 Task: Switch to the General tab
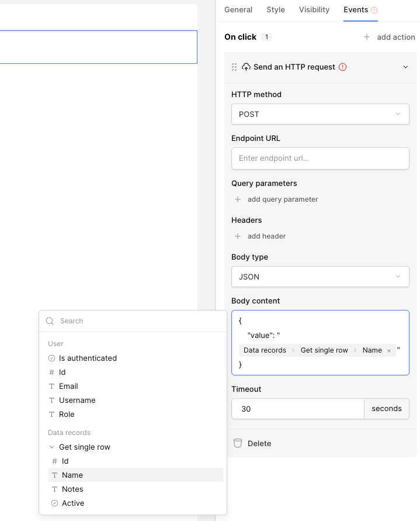click(238, 10)
